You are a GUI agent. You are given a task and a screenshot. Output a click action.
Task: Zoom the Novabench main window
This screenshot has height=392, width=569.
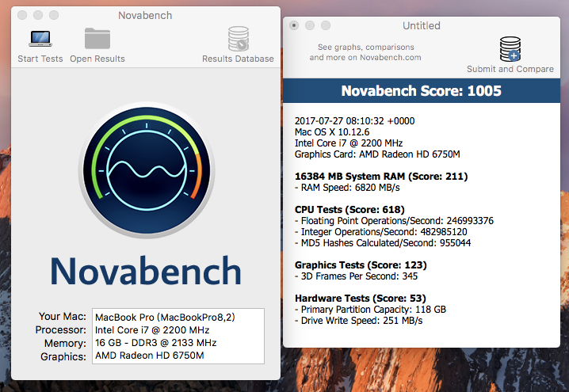[54, 15]
